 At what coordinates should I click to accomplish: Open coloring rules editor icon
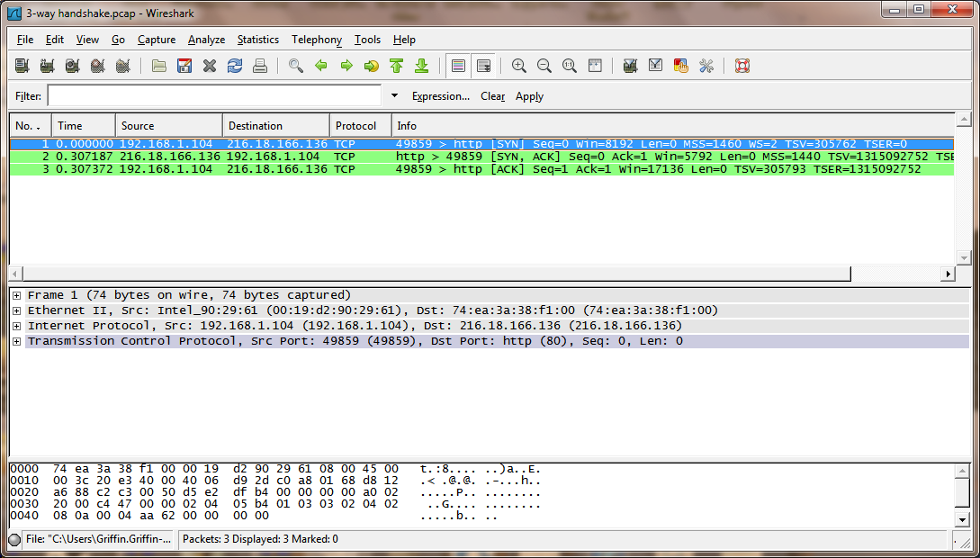click(x=680, y=66)
